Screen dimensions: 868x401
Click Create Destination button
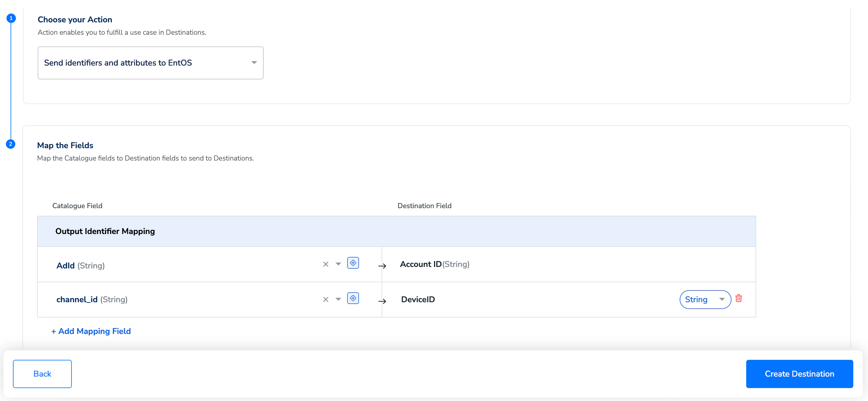[x=799, y=374]
